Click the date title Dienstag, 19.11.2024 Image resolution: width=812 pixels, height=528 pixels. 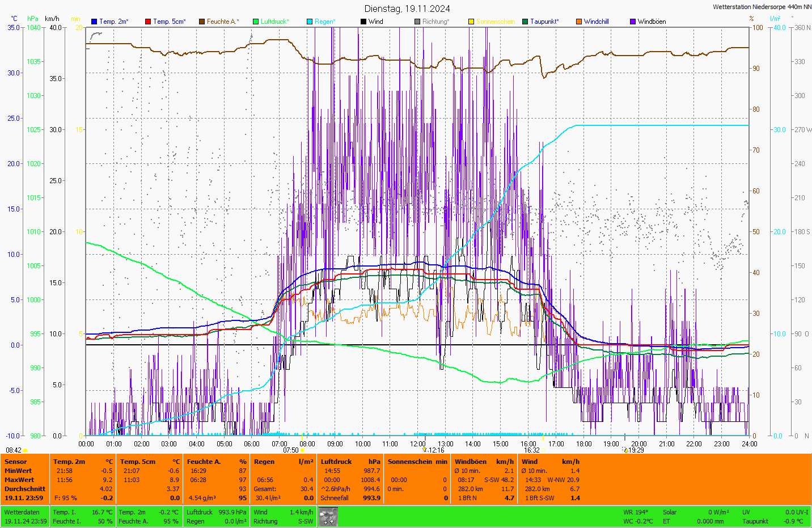[x=407, y=9]
